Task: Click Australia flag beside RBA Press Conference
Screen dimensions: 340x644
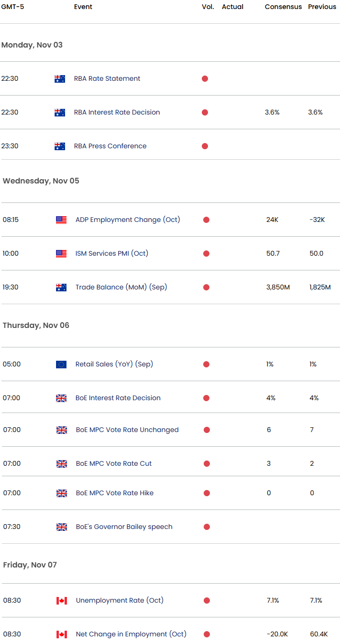Action: [x=60, y=146]
